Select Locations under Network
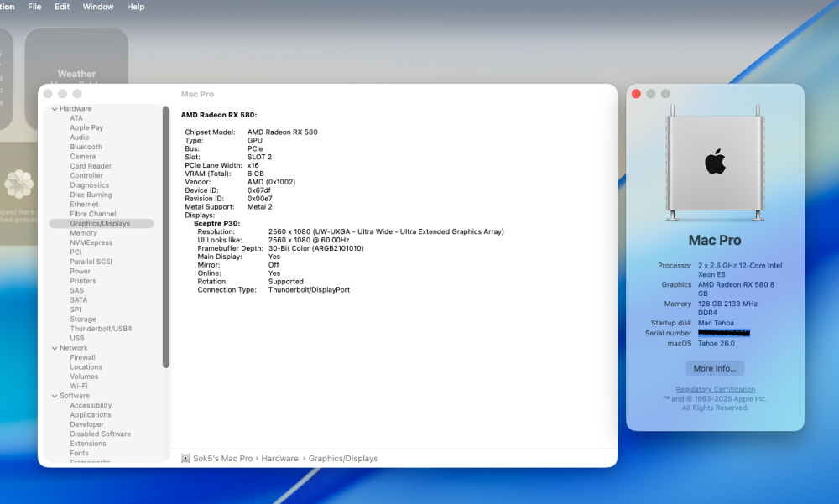Image resolution: width=839 pixels, height=504 pixels. [x=86, y=367]
